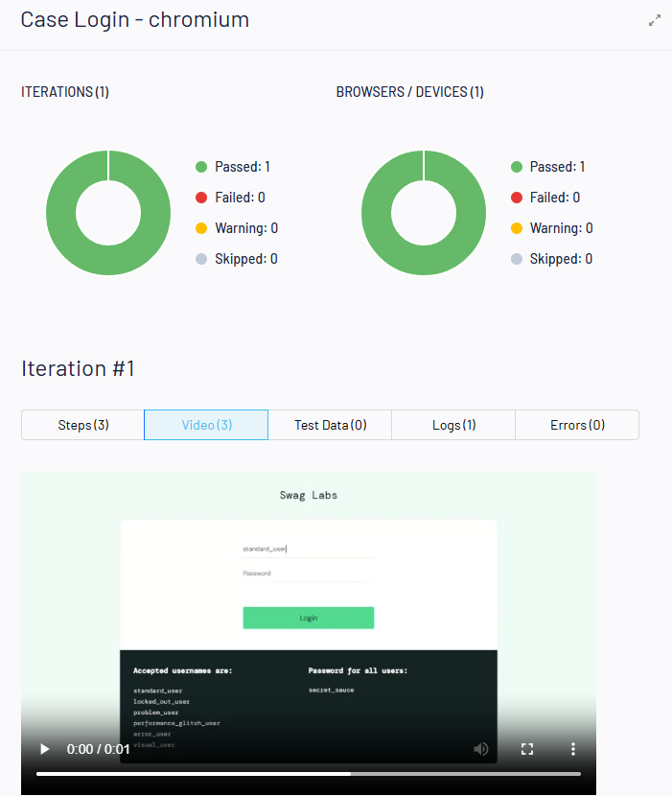The height and width of the screenshot is (796, 672).
Task: Play the iteration video
Action: click(x=45, y=749)
